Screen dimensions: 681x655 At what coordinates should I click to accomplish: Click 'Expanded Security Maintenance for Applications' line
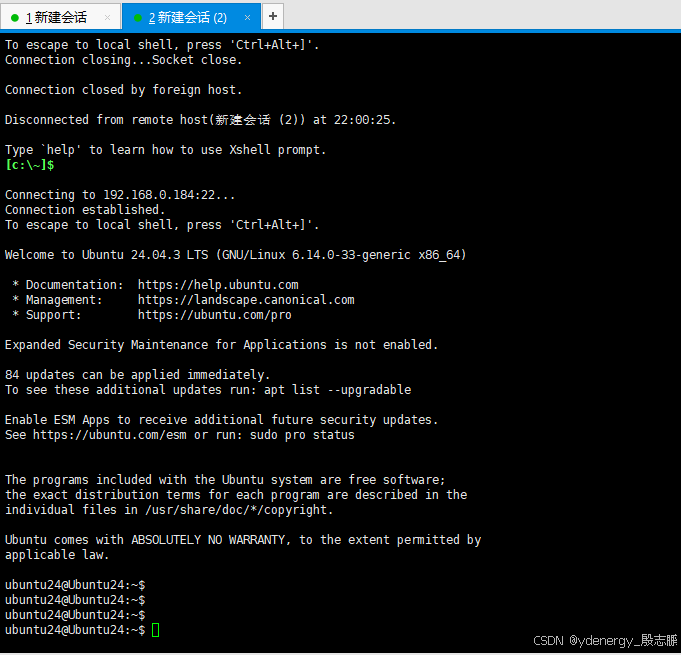coord(221,345)
